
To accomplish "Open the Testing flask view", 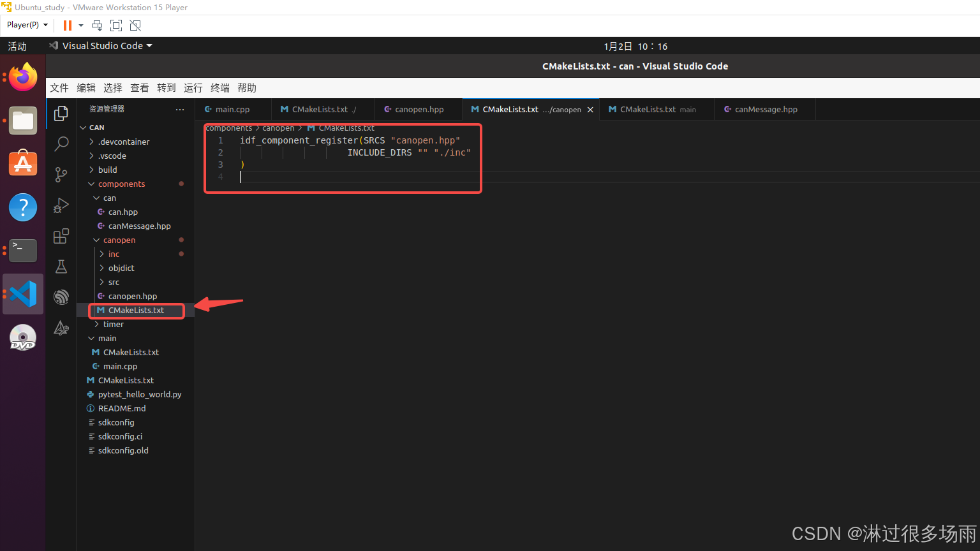I will [61, 267].
